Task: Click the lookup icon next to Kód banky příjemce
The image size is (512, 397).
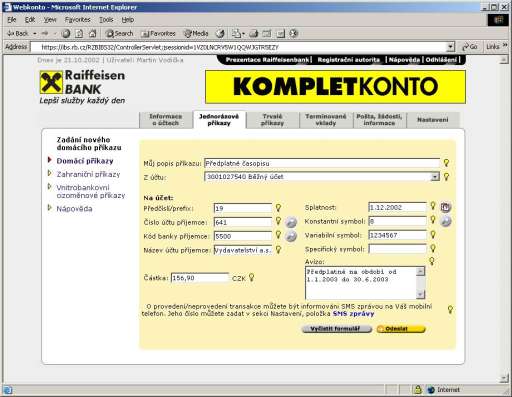Action: click(x=291, y=236)
